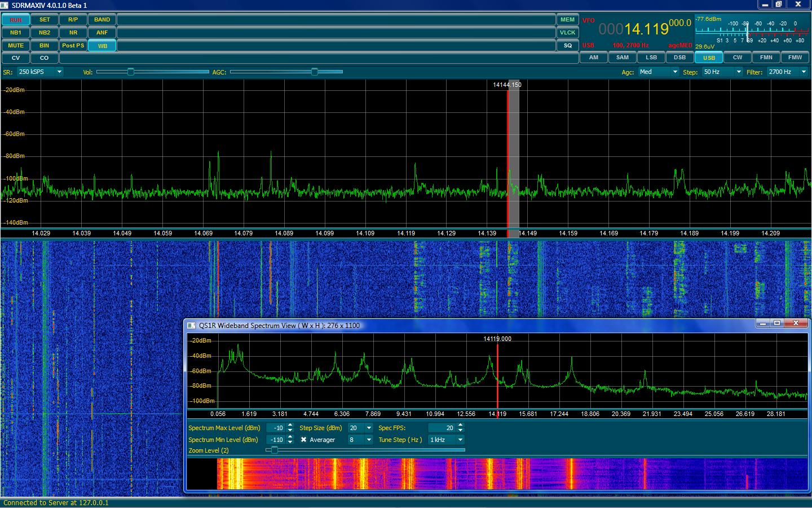
Task: Enable NB1 noise blanker
Action: [x=16, y=33]
